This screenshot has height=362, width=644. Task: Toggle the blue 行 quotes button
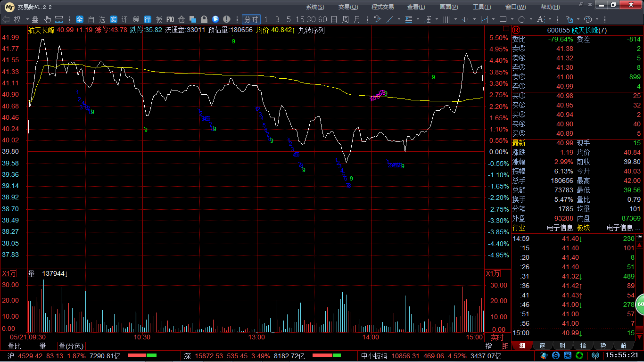pos(148,19)
